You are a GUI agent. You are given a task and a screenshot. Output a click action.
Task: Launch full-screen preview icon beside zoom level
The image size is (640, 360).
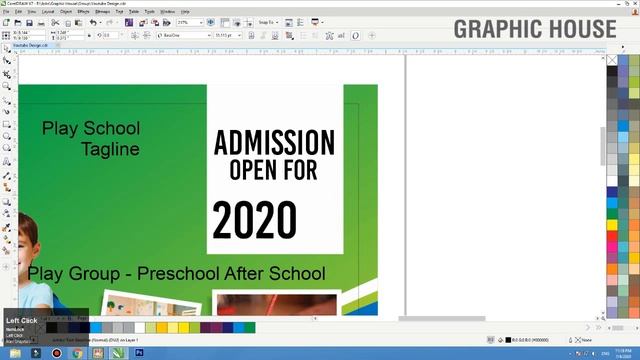pos(211,23)
